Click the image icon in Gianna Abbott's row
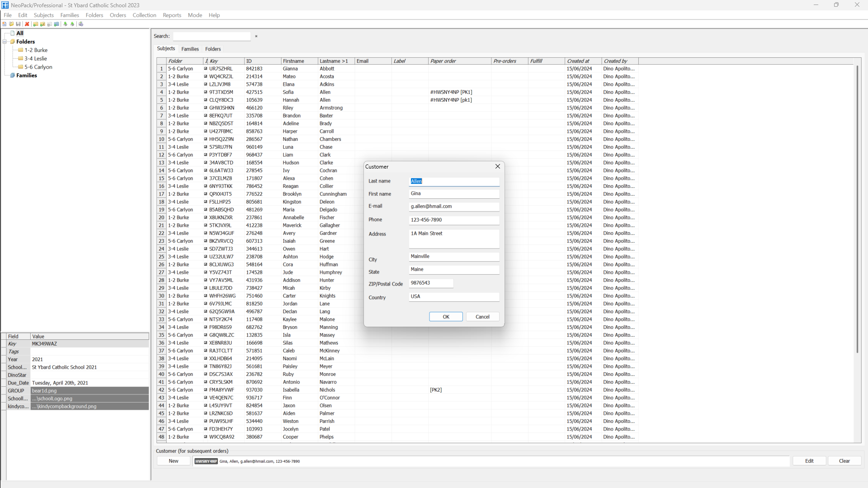This screenshot has height=488, width=868. pos(206,69)
